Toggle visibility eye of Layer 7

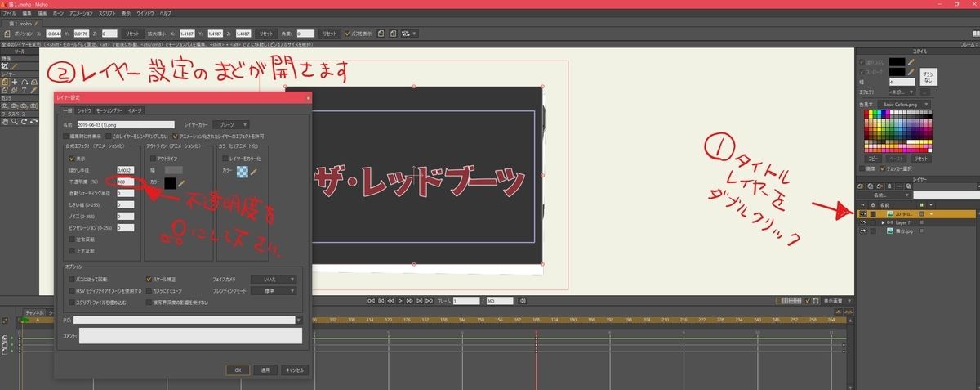tap(863, 222)
